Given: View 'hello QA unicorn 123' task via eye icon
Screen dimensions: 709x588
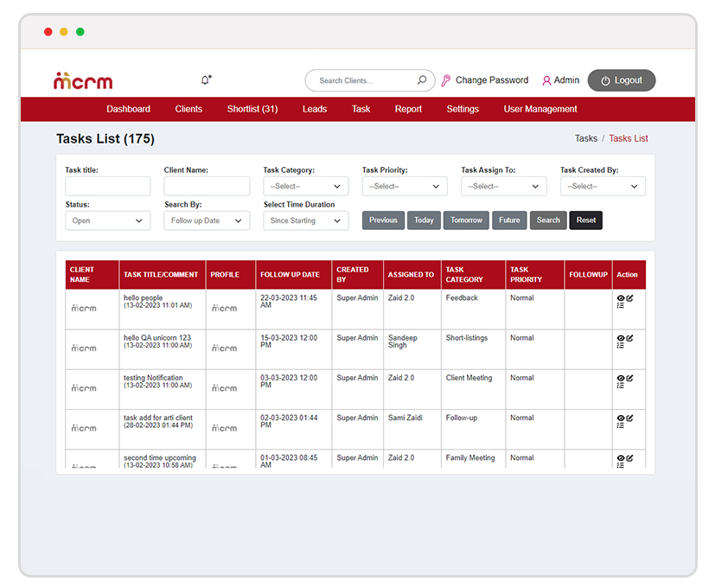Looking at the screenshot, I should pos(620,338).
